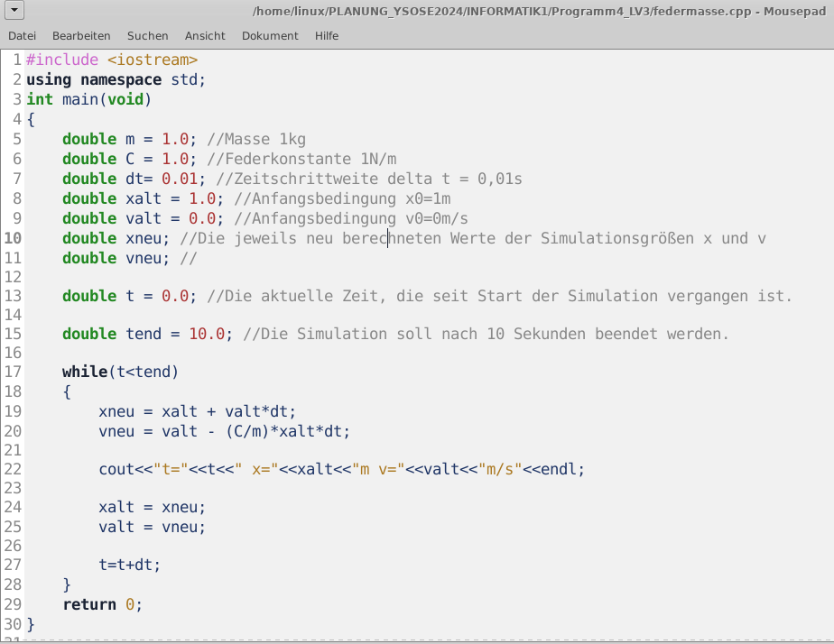Open the Hilfe menu
Screen dimensions: 834x644
pyautogui.click(x=327, y=35)
